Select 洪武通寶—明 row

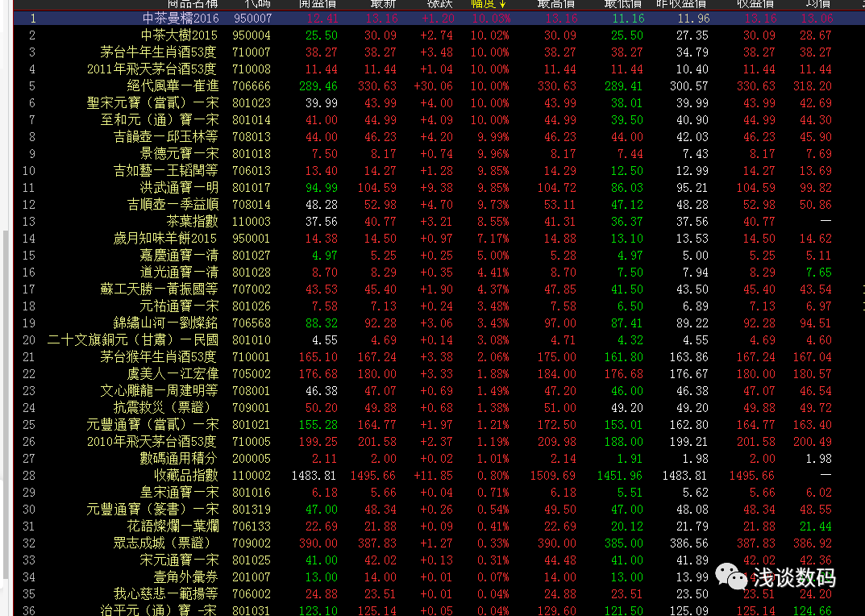click(x=179, y=188)
